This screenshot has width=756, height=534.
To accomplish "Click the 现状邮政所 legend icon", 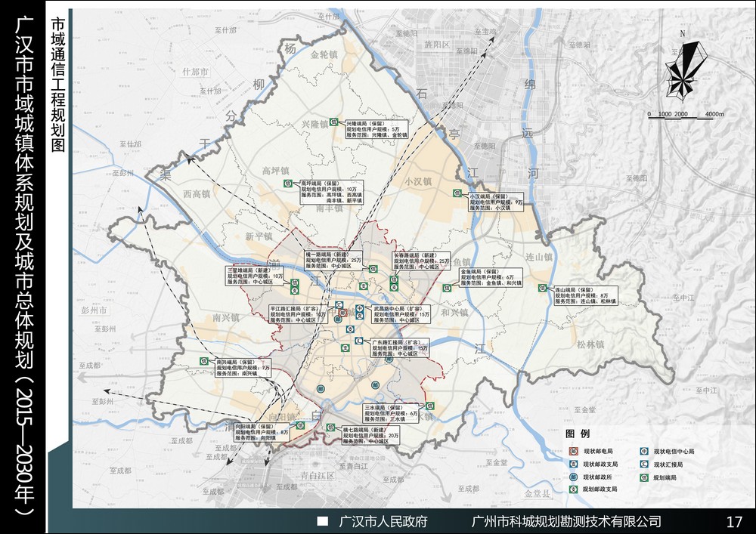I will (575, 477).
